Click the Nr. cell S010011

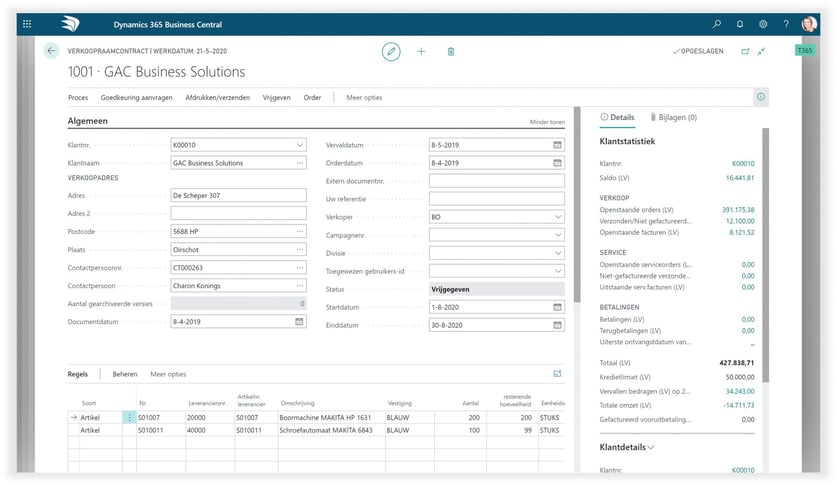tap(161, 430)
